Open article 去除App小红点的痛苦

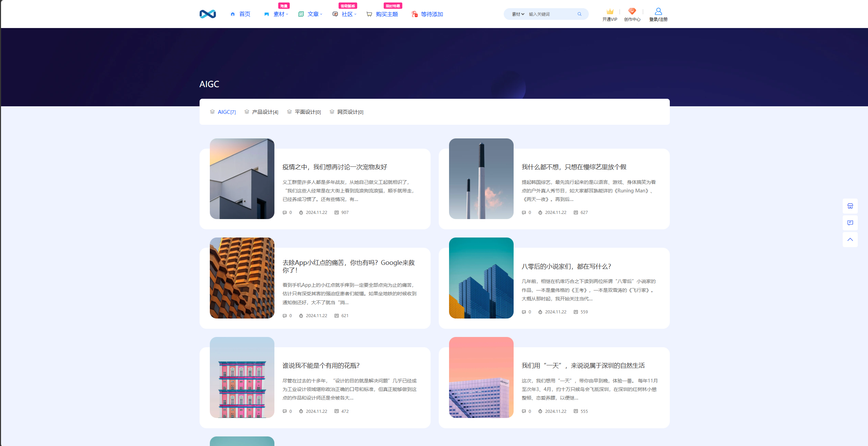(349, 266)
